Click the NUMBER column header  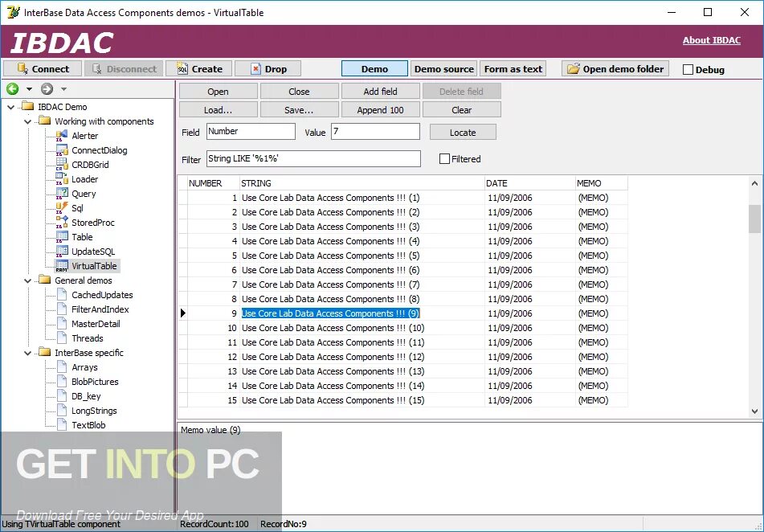point(214,183)
